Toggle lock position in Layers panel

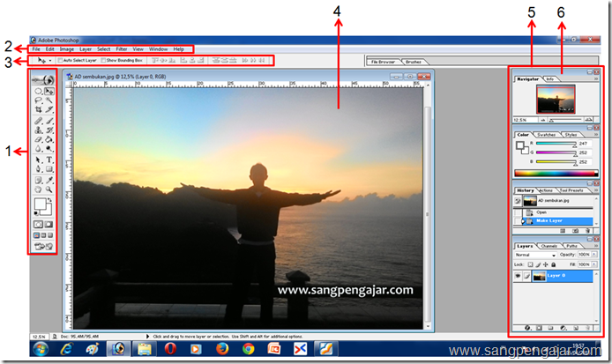click(546, 264)
